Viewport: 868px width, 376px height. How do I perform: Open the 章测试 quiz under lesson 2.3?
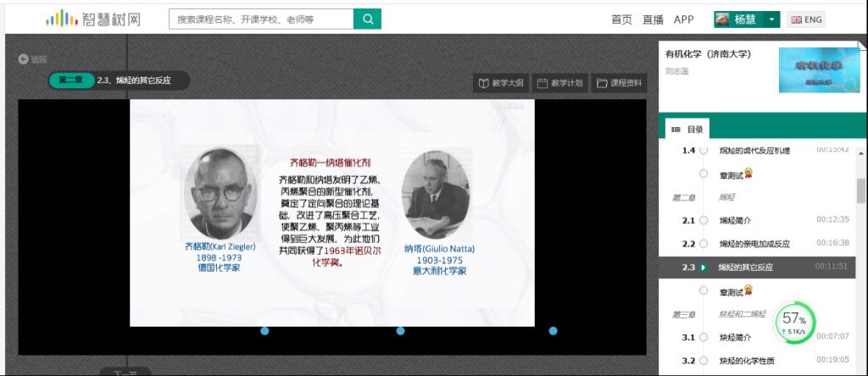(731, 291)
